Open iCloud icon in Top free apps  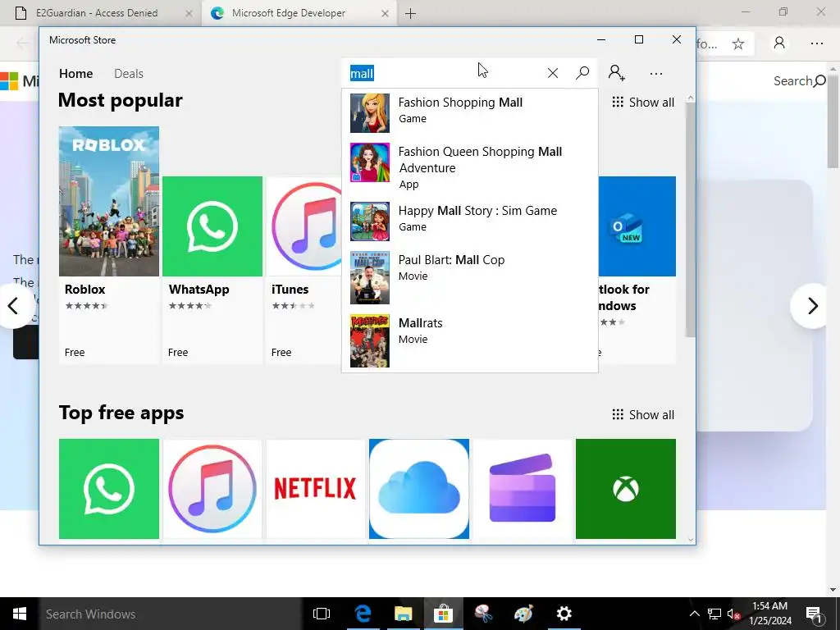coord(419,489)
